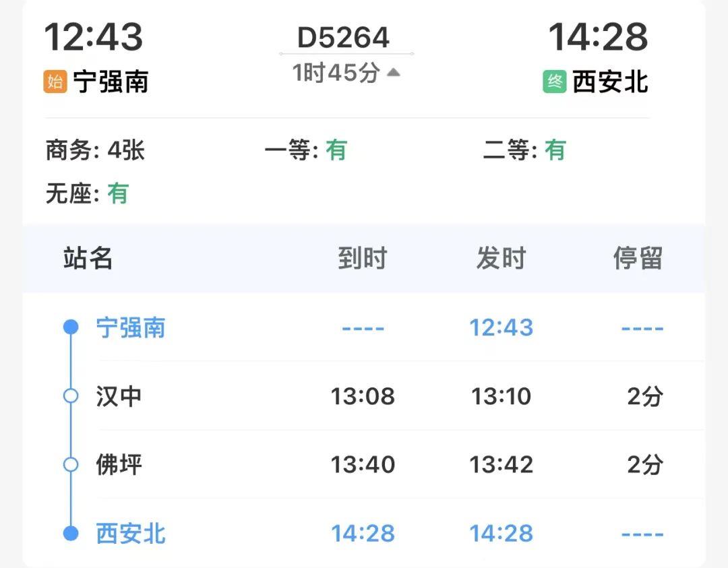Select the 汉中 stop row
Image resolution: width=728 pixels, height=568 pixels.
click(119, 396)
